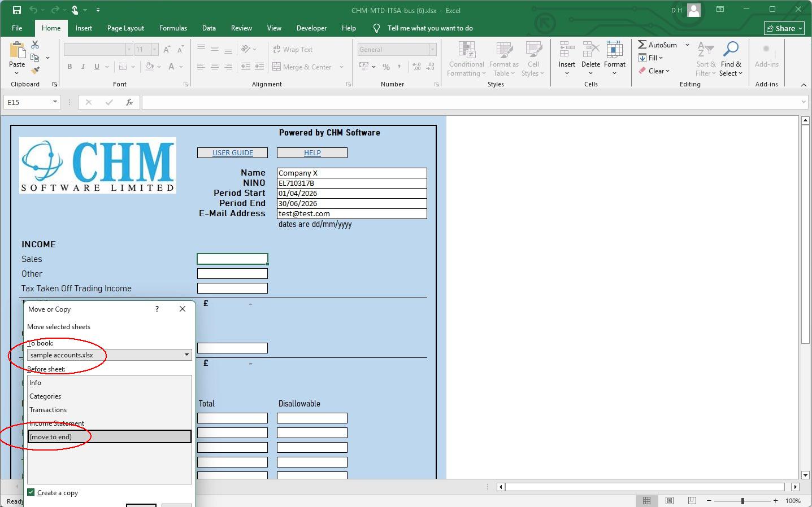Click the Insert Function fx icon
This screenshot has height=507, width=812.
129,102
